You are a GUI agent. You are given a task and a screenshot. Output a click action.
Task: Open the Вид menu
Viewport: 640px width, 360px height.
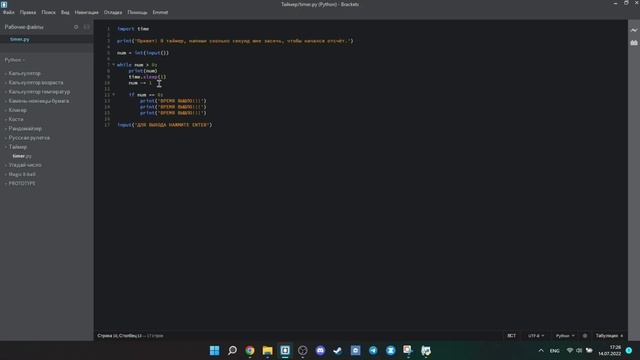point(65,12)
